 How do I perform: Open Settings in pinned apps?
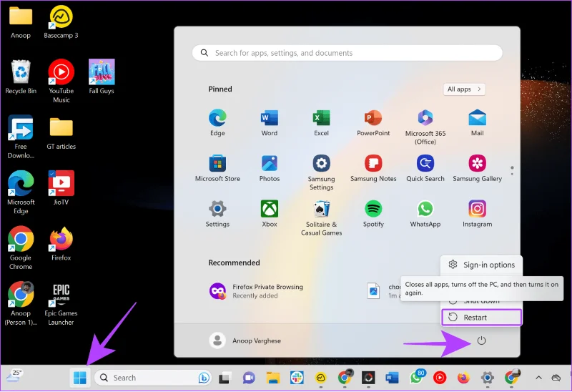[217, 214]
